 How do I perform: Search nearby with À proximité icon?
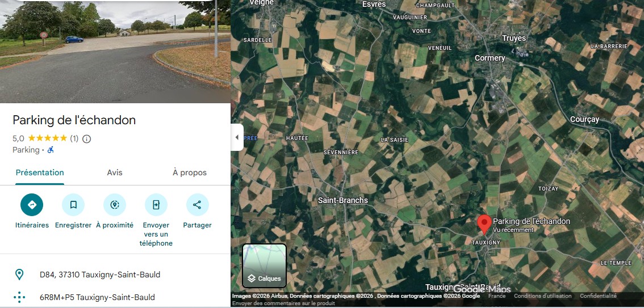point(115,205)
